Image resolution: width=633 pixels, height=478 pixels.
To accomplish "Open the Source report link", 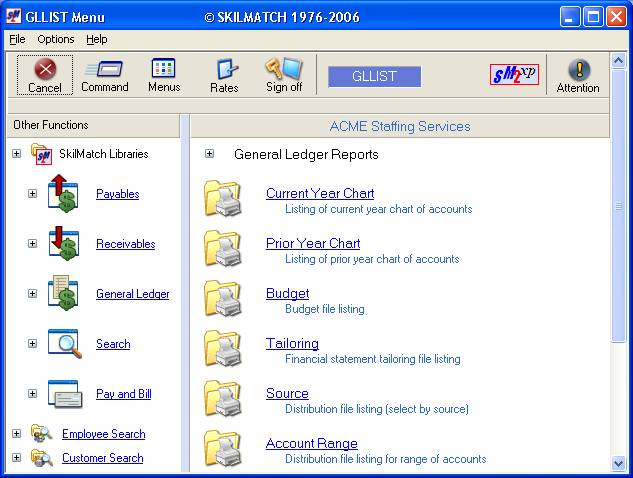I will tap(287, 394).
